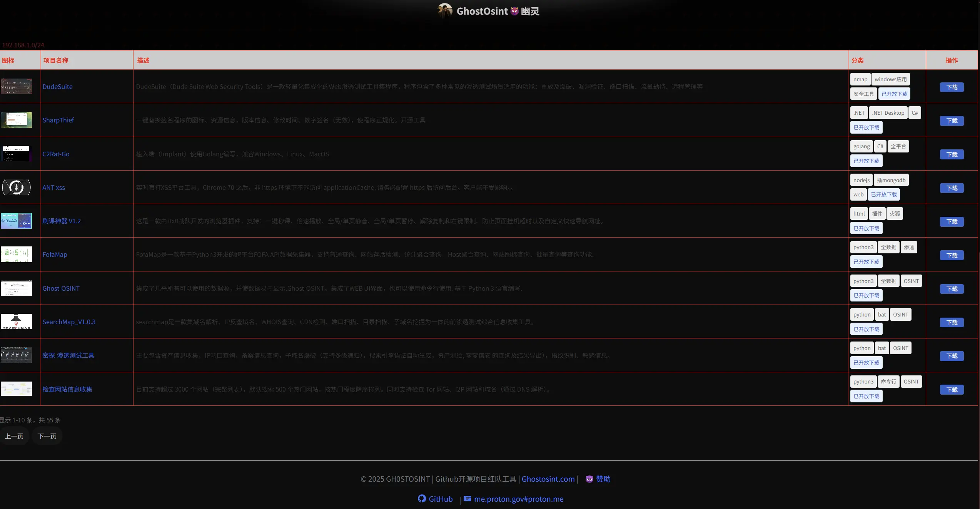Screen dimensions: 980x509
Task: Open the Ghost-OSINT project link
Action: point(61,288)
